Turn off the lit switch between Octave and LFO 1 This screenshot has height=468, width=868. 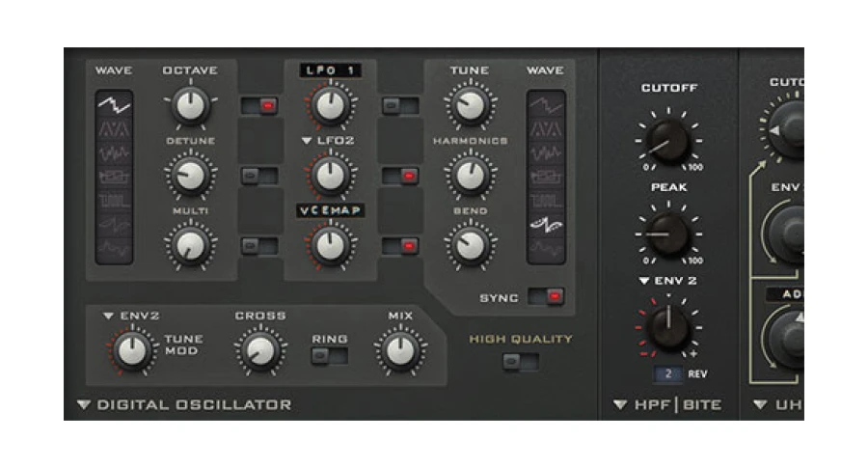(259, 105)
